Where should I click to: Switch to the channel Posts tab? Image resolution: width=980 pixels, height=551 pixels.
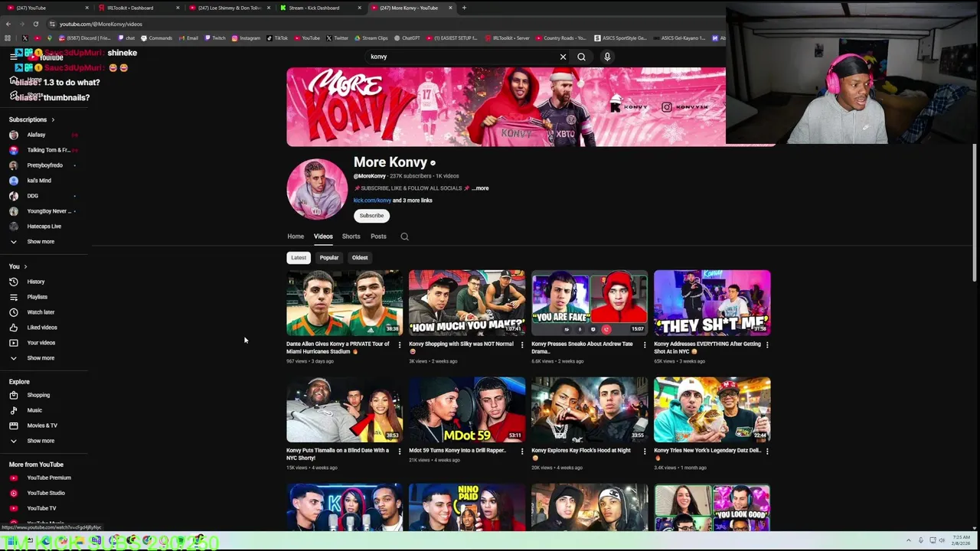[x=378, y=236]
